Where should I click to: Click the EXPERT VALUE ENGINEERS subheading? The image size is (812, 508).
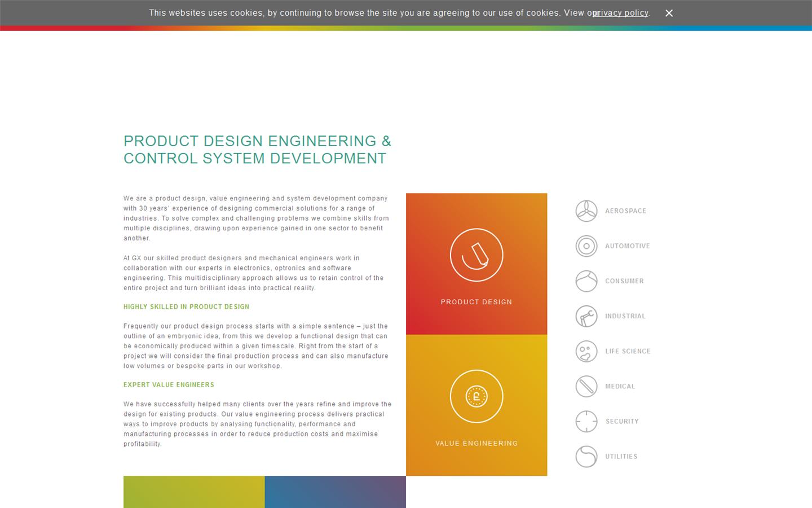click(x=169, y=385)
